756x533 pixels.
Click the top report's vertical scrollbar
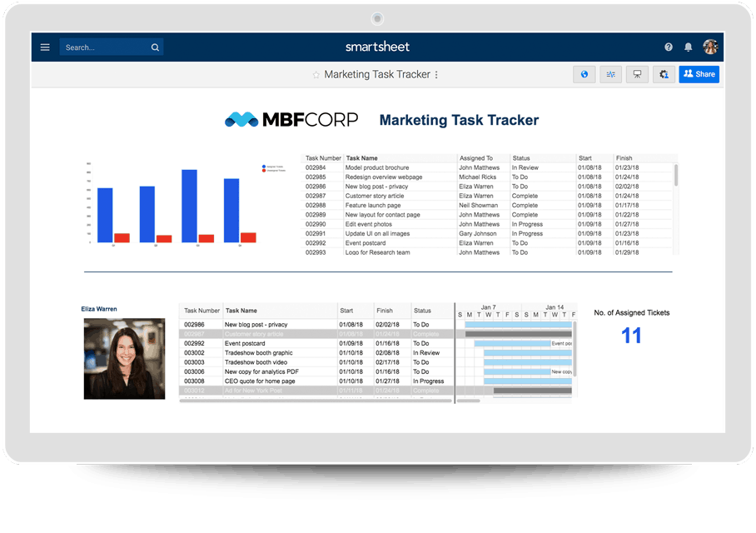click(x=675, y=175)
